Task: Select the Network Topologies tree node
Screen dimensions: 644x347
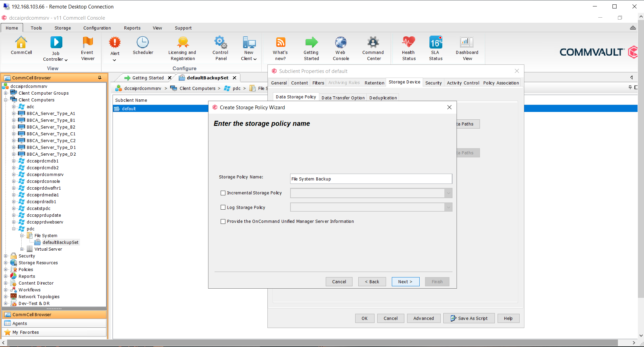Action: (39, 296)
